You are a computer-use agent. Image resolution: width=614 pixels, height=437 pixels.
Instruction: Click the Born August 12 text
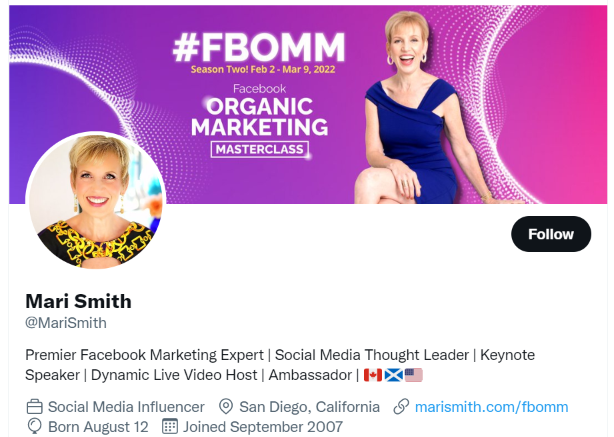coord(98,427)
